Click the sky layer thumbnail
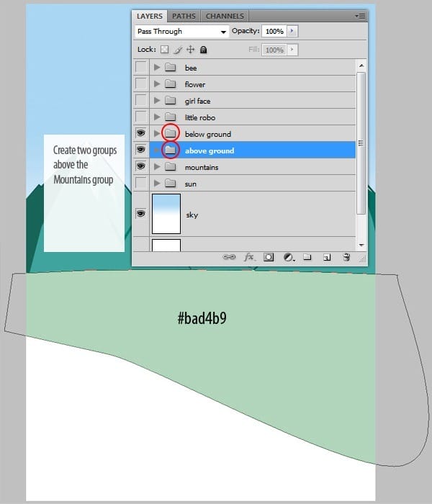Screen dimensions: 432x504 pos(166,213)
